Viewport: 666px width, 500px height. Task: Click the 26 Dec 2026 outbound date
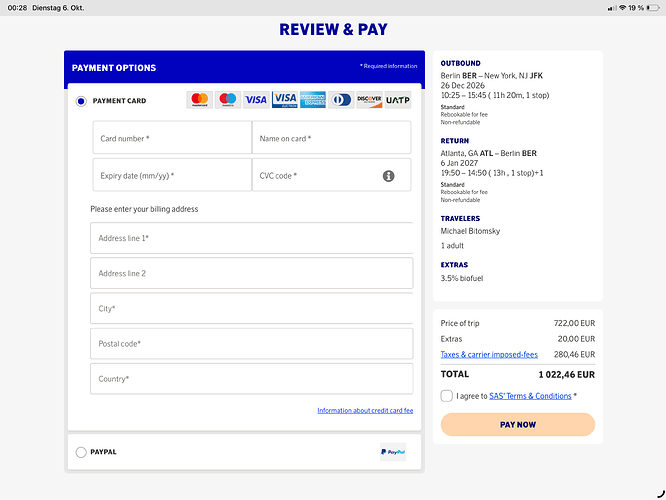coord(462,85)
